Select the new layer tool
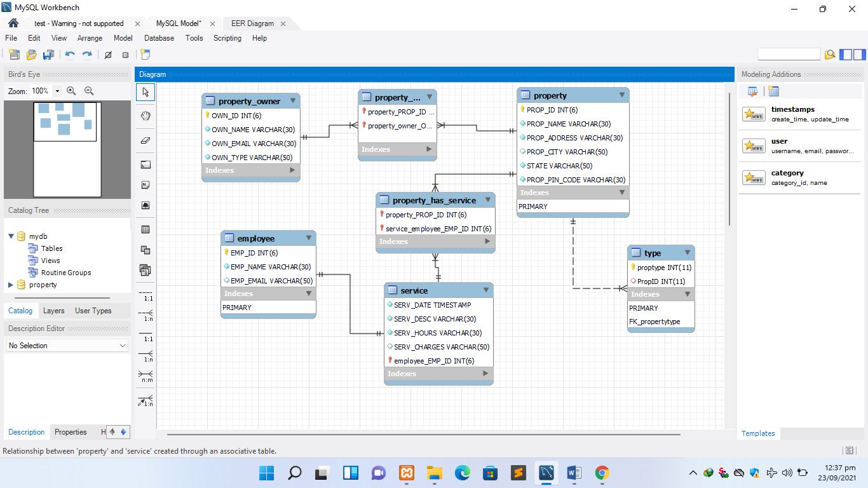Viewport: 868px width, 488px height. pyautogui.click(x=146, y=165)
